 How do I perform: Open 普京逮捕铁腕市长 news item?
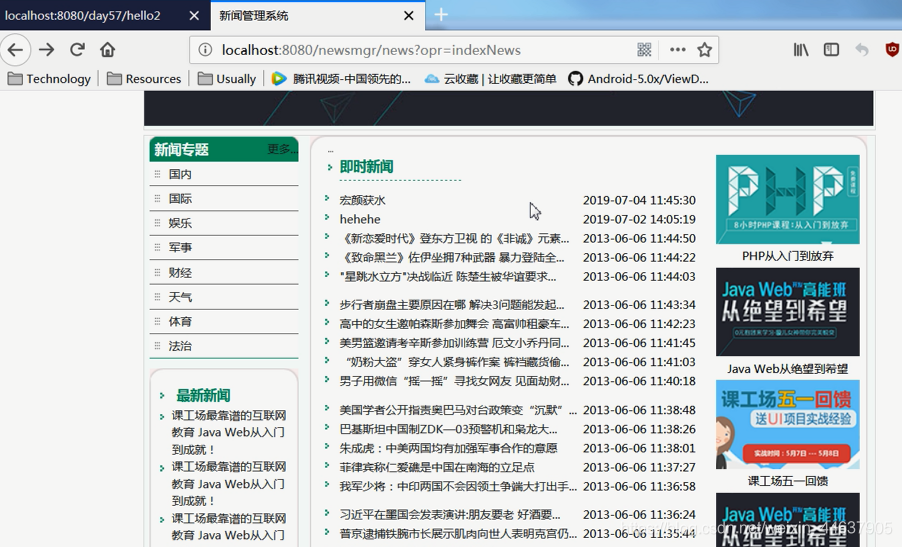coord(458,534)
